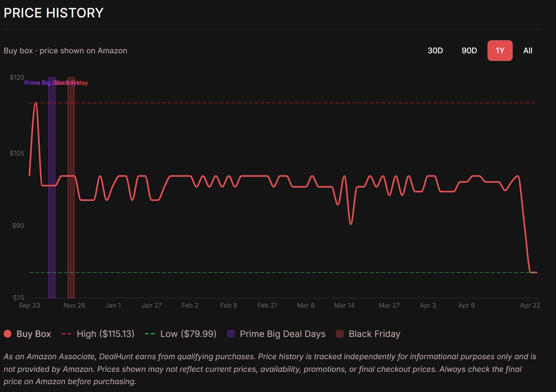Click the 'Buy box · price shown on Amazon' subtitle

(x=65, y=51)
